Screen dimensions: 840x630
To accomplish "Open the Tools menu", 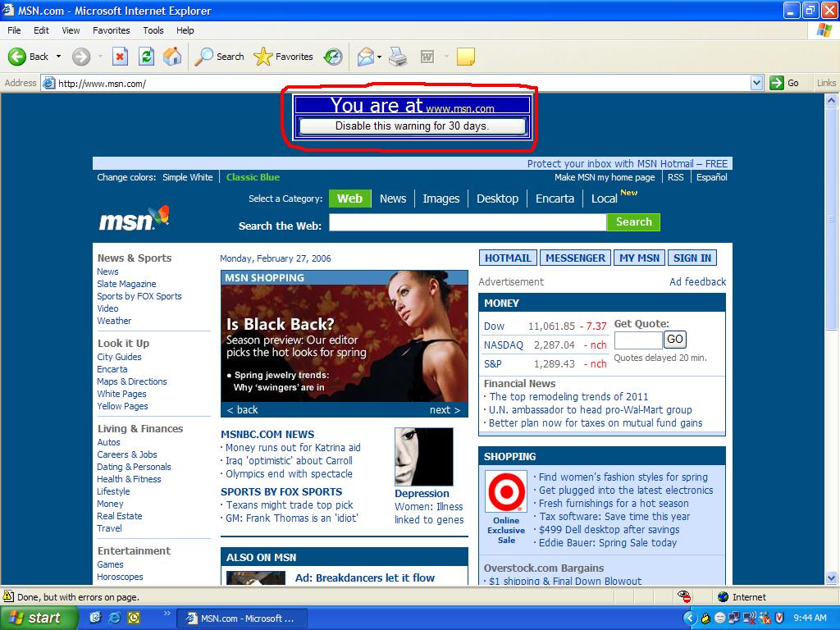I will click(153, 30).
